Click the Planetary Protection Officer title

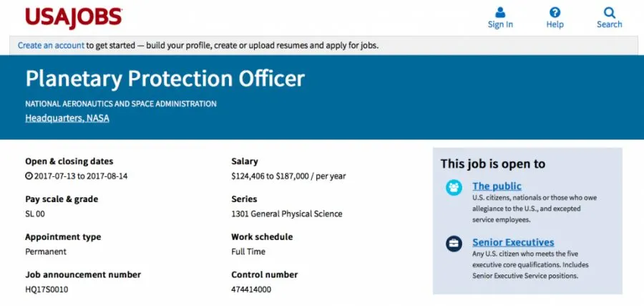(165, 79)
